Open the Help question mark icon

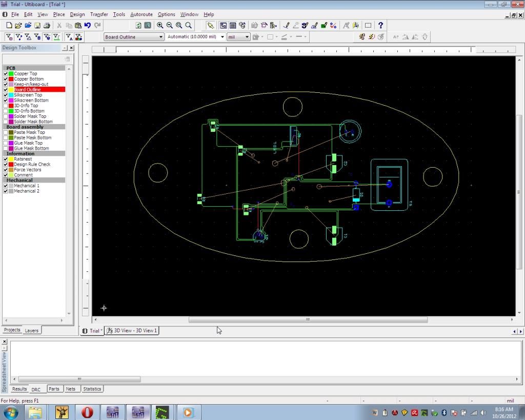[380, 25]
